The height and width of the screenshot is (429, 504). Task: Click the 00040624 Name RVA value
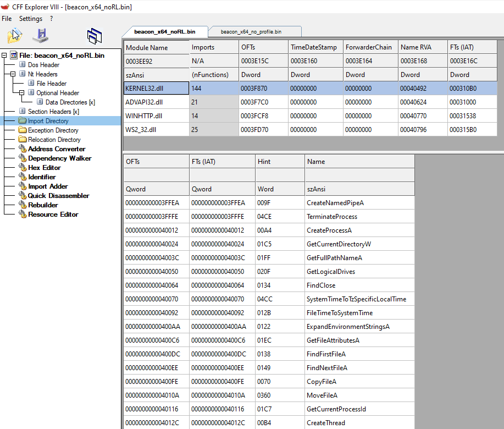(x=413, y=102)
